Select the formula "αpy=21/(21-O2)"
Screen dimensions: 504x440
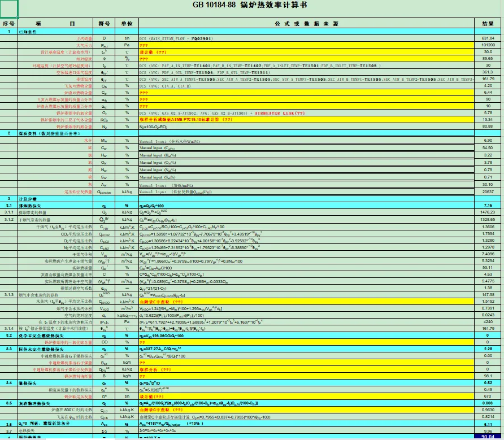[306, 288]
